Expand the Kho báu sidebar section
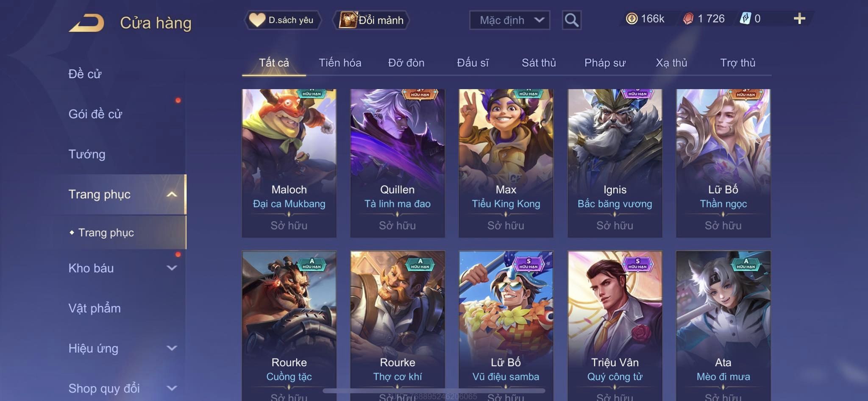This screenshot has height=401, width=868. (172, 268)
